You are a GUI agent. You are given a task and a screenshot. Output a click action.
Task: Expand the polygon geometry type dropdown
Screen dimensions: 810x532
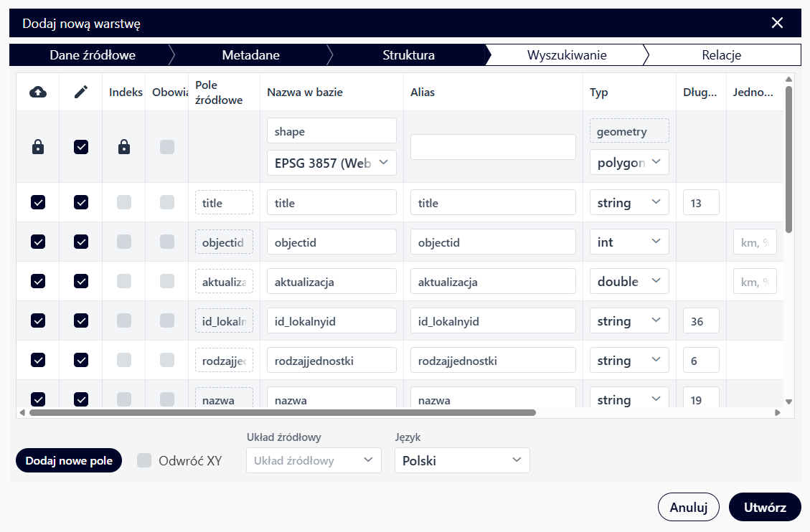tap(629, 163)
